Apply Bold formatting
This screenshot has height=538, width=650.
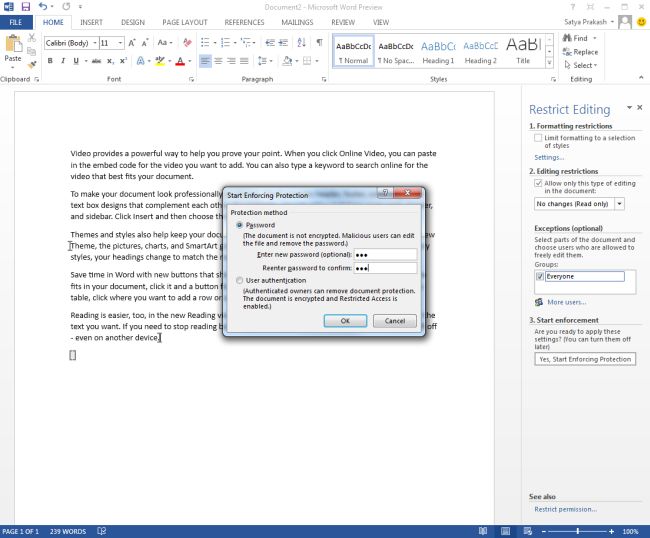pos(50,61)
